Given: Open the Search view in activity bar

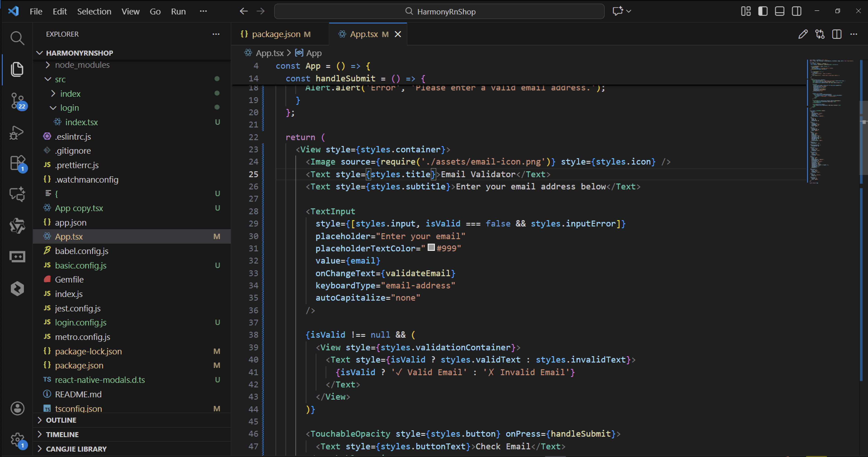Looking at the screenshot, I should point(17,38).
